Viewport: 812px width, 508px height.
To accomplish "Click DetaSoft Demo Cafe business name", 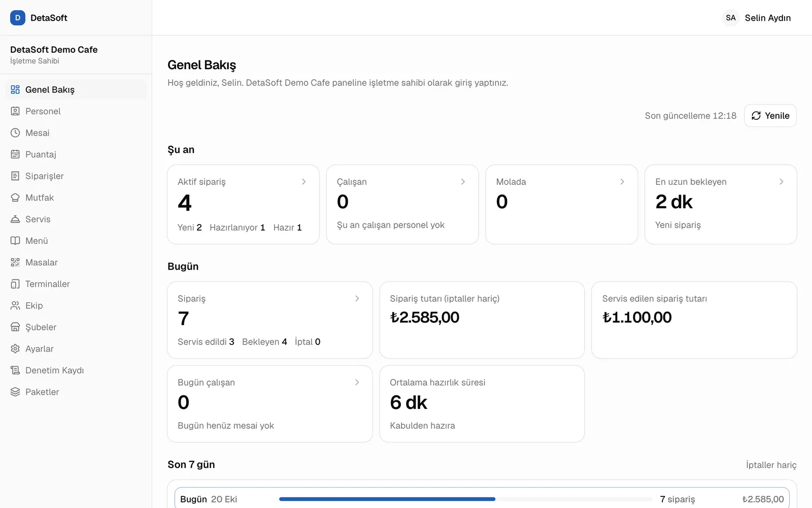I will click(x=54, y=50).
